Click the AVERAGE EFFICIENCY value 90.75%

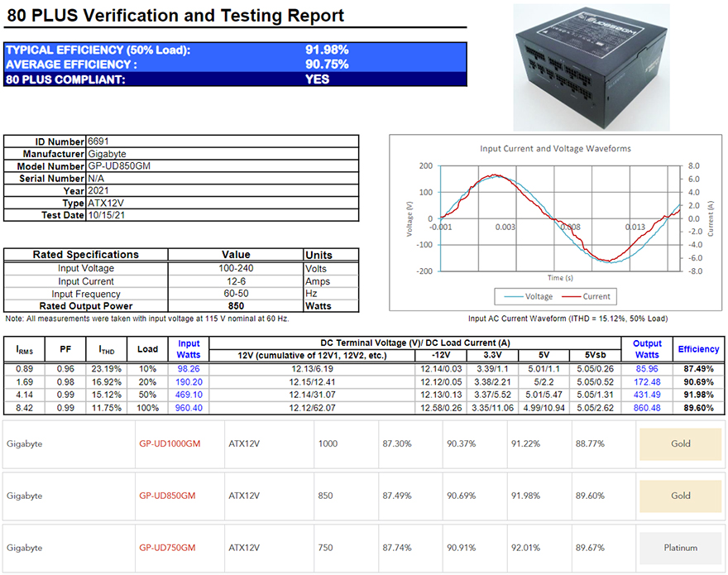(x=327, y=65)
